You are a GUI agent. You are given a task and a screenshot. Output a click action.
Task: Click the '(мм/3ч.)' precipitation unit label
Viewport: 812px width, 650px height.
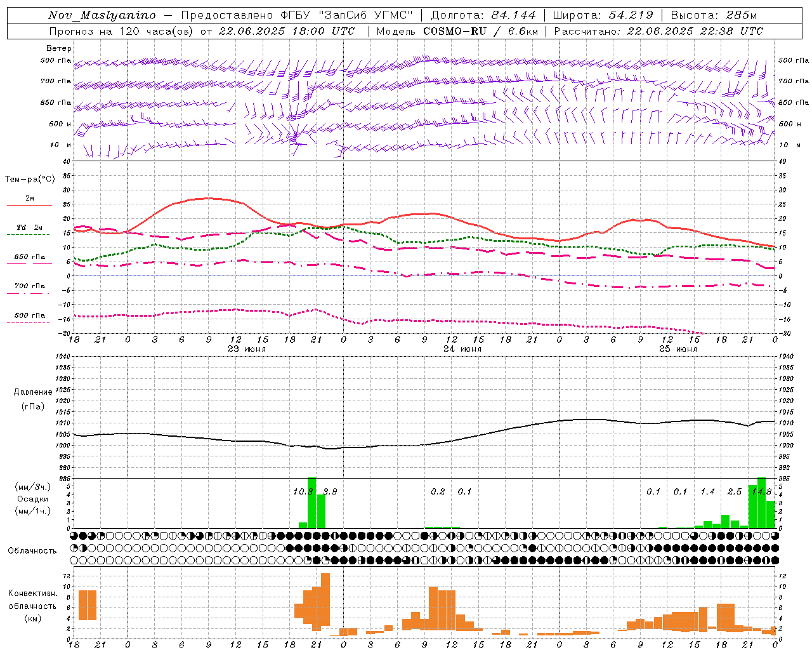click(x=33, y=487)
